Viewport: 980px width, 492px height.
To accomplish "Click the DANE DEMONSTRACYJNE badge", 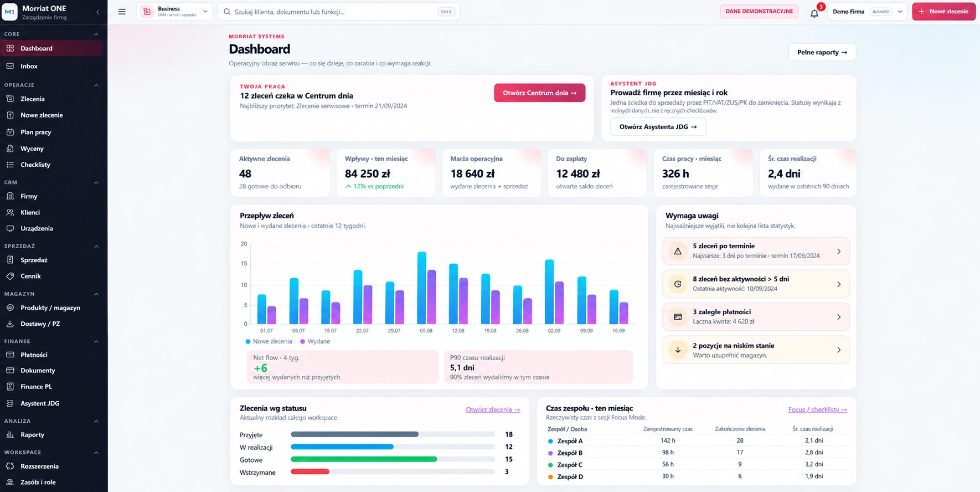I will pos(759,12).
